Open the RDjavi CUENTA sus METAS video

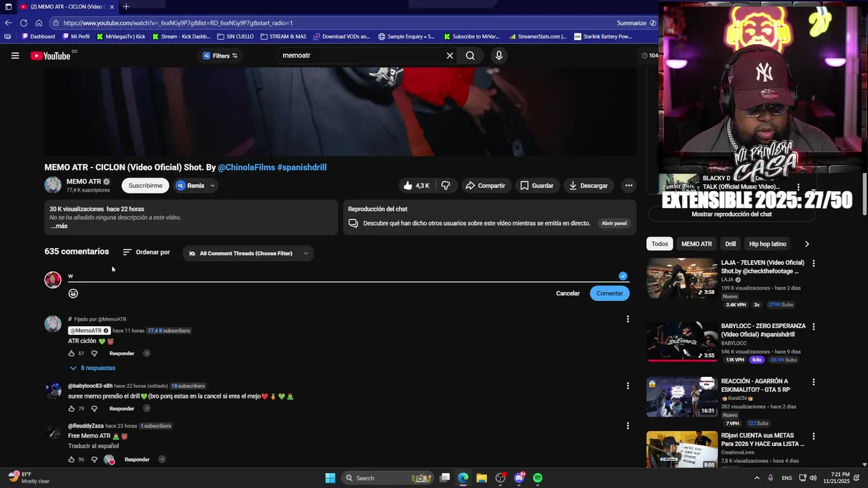tap(762, 440)
